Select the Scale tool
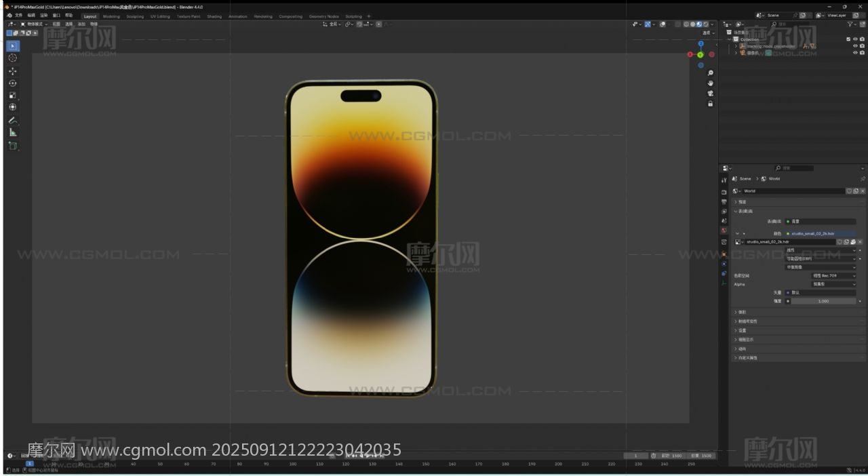The image size is (868, 476). [x=13, y=96]
